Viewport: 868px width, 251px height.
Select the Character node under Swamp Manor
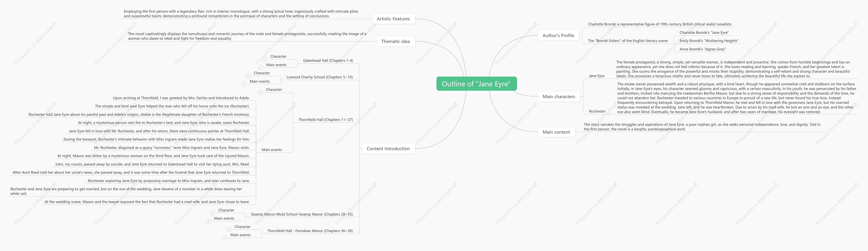point(226,210)
